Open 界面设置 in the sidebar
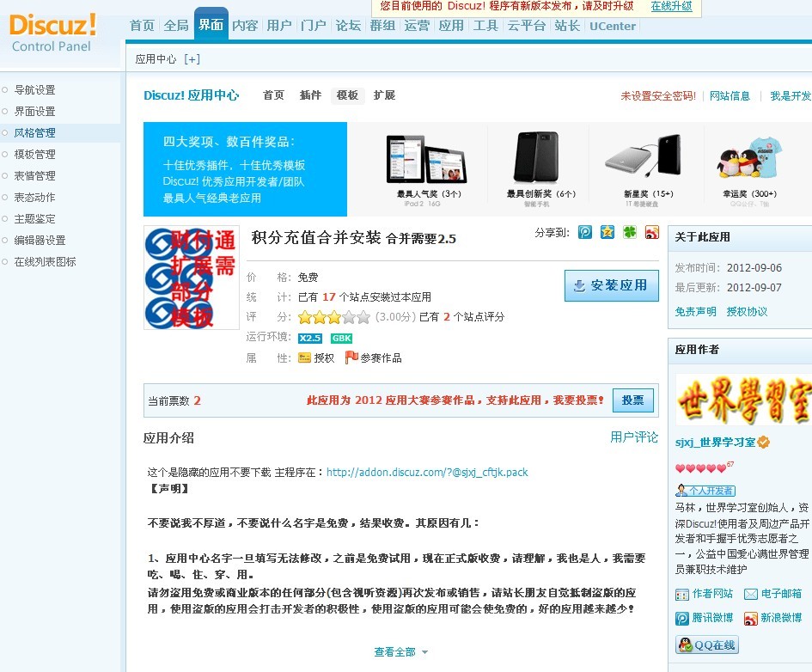Image resolution: width=812 pixels, height=672 pixels. point(34,112)
